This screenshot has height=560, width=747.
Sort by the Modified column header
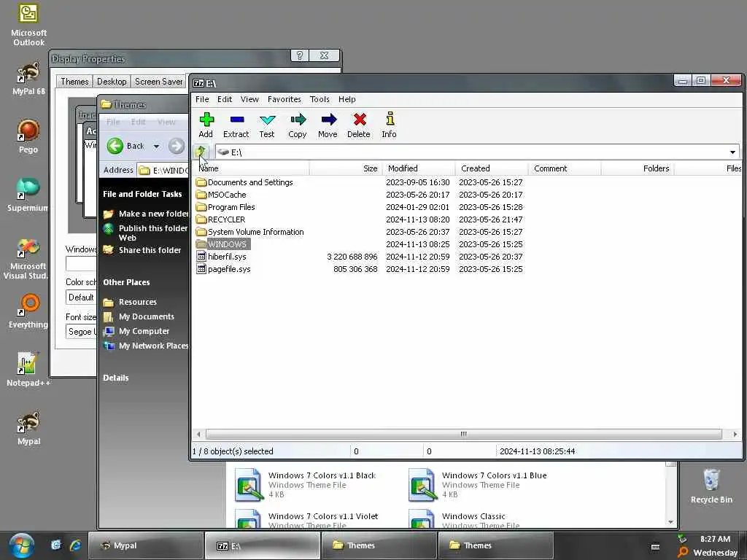[x=419, y=168]
